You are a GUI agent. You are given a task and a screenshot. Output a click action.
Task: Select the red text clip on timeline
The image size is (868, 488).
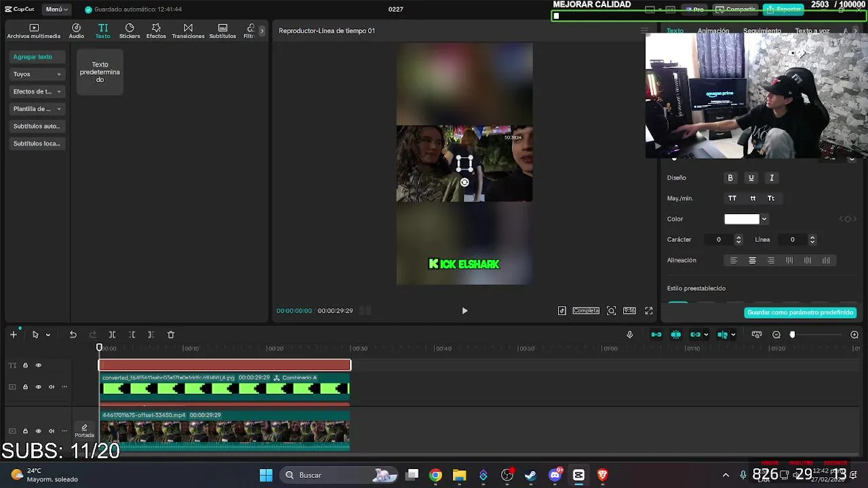click(x=224, y=365)
